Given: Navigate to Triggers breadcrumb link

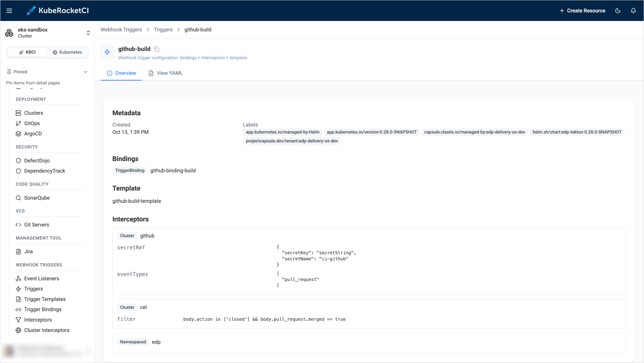Looking at the screenshot, I should pos(163,30).
